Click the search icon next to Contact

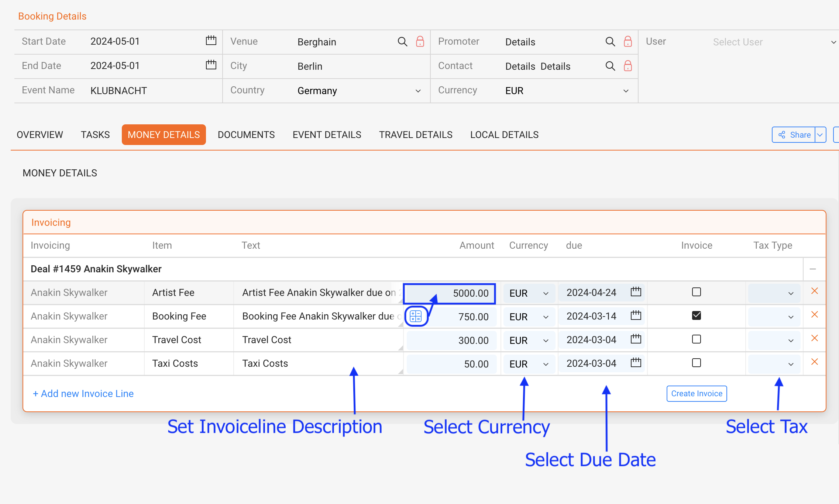(x=610, y=66)
